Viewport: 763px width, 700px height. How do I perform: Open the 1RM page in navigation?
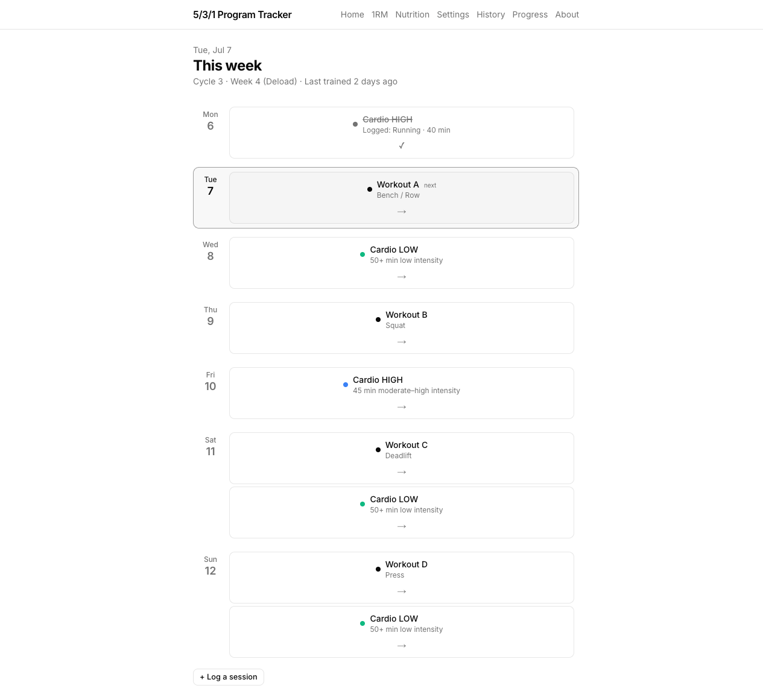tap(379, 14)
